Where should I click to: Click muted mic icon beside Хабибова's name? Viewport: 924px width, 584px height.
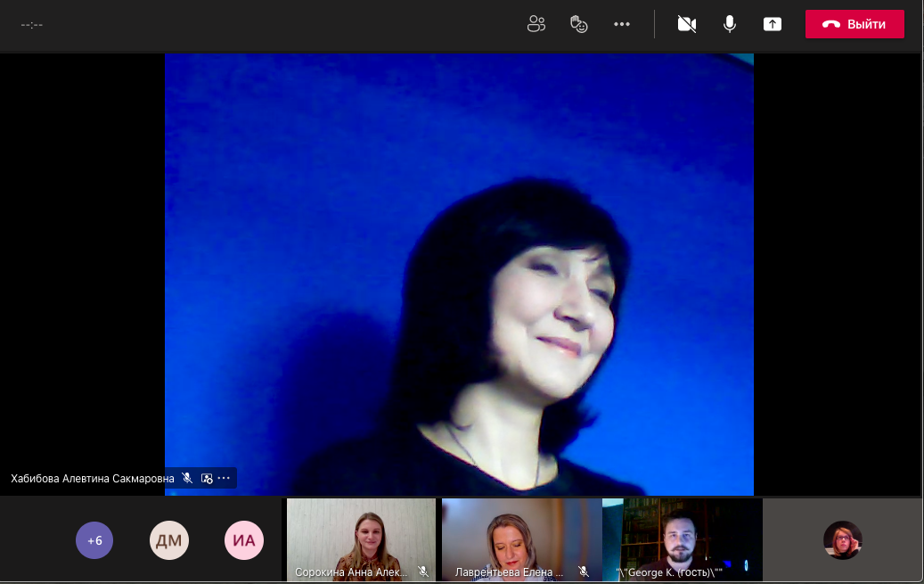click(x=187, y=479)
